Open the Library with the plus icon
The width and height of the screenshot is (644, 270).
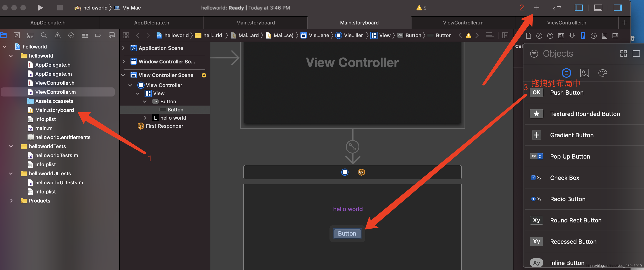(x=537, y=8)
